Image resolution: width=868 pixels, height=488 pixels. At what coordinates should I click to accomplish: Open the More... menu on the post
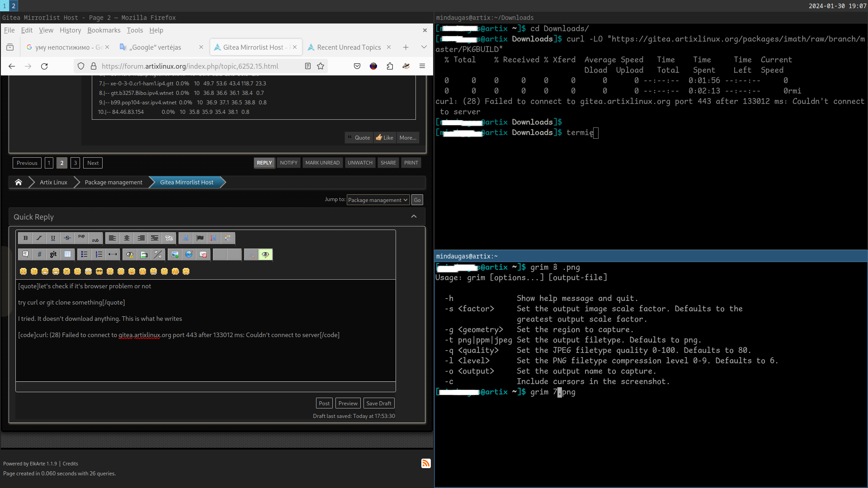[x=408, y=138]
